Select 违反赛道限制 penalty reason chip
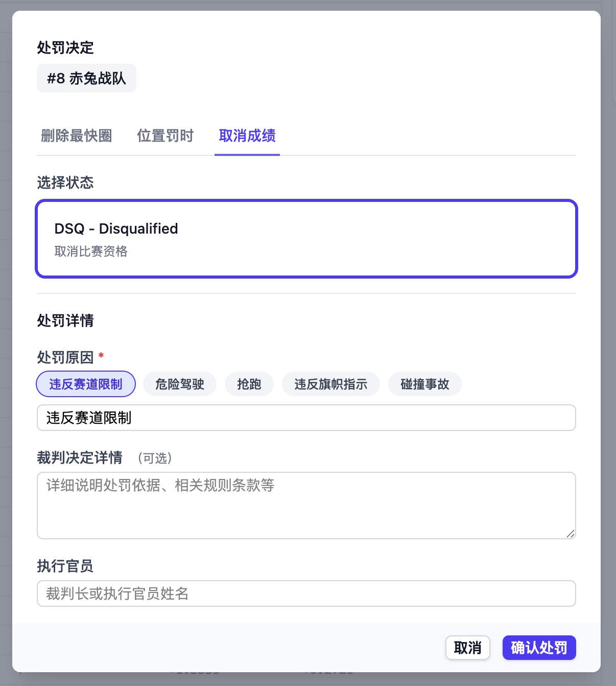Screen dimensions: 616x686 tap(85, 384)
